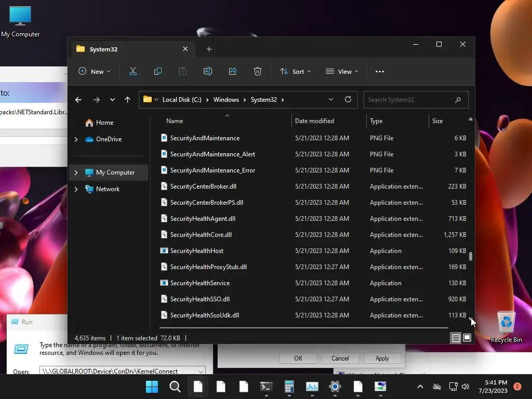Click the search magnifier icon in Explorer

click(458, 100)
